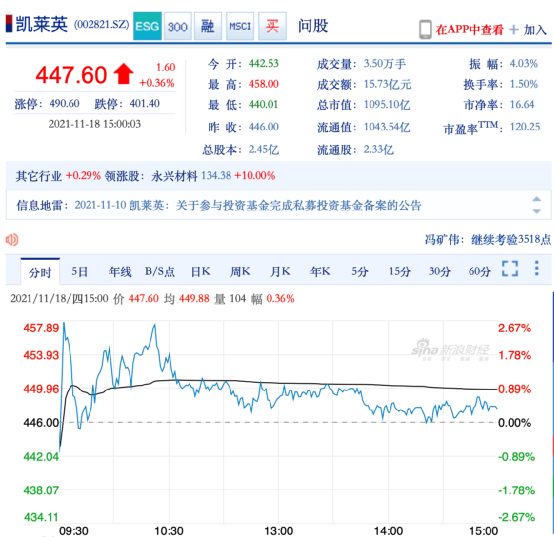Screen dimensions: 554x537
Task: Switch to the 日K daily candlestick tab
Action: (201, 271)
